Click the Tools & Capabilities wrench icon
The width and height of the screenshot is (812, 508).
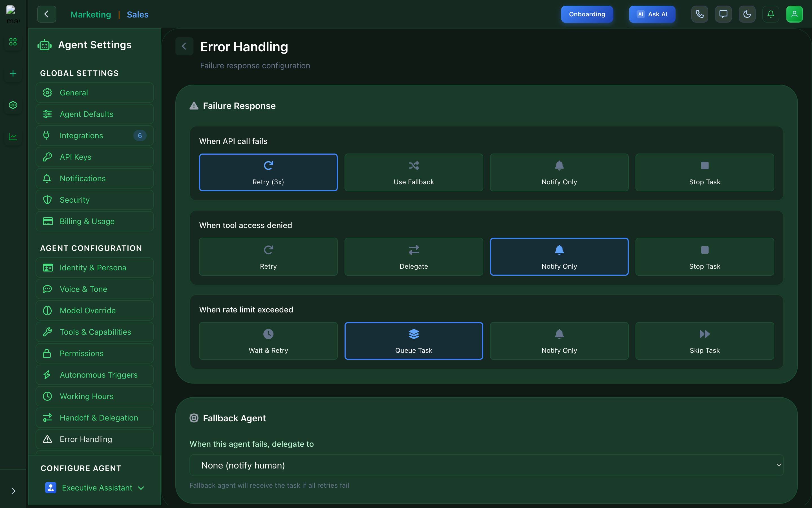[x=47, y=332]
